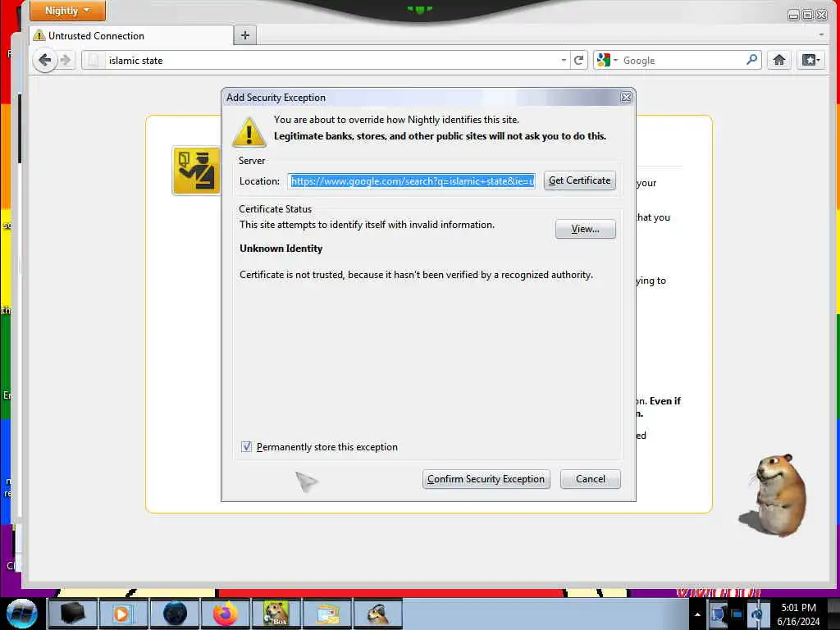Click the passport officer untrusted icon

tap(196, 171)
